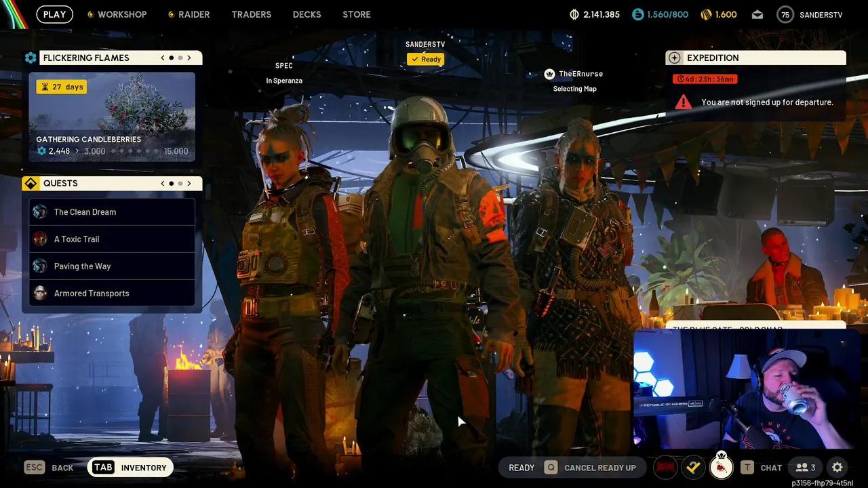
Task: Click the Expedition plus icon
Action: pos(673,58)
